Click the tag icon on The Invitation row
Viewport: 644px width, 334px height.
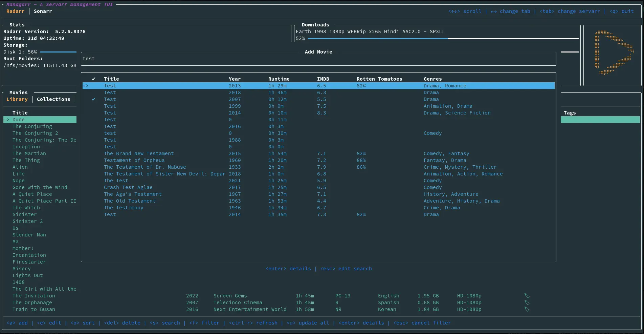point(527,296)
